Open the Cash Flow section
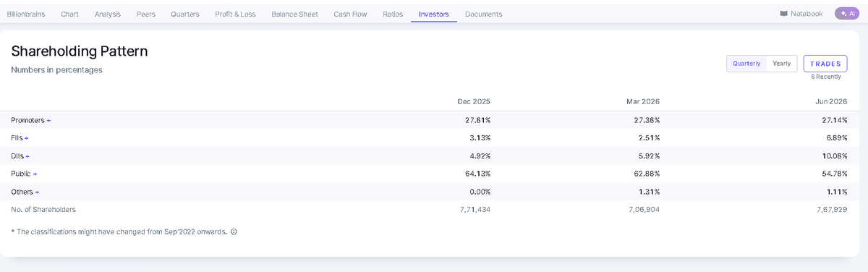 (x=350, y=14)
